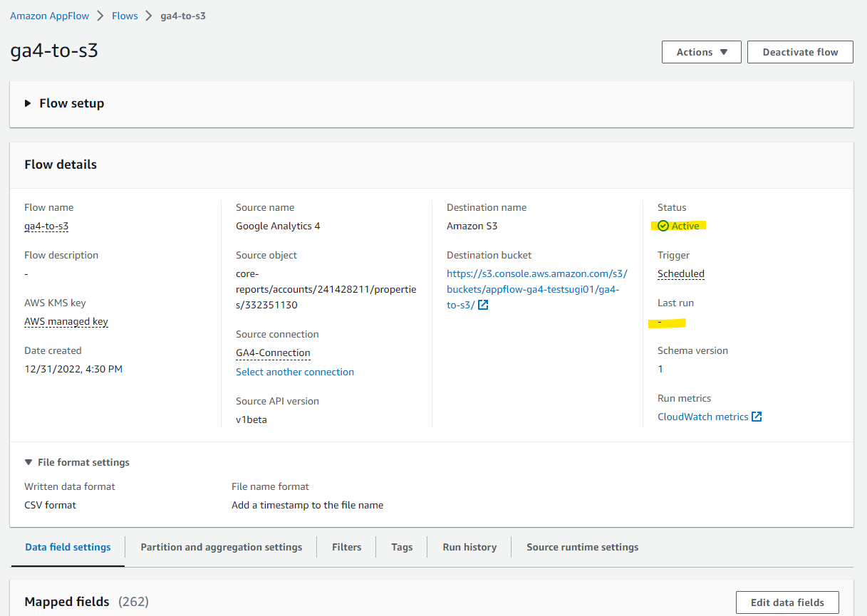Click Select another connection link
Viewport: 867px width, 616px height.
(x=295, y=372)
